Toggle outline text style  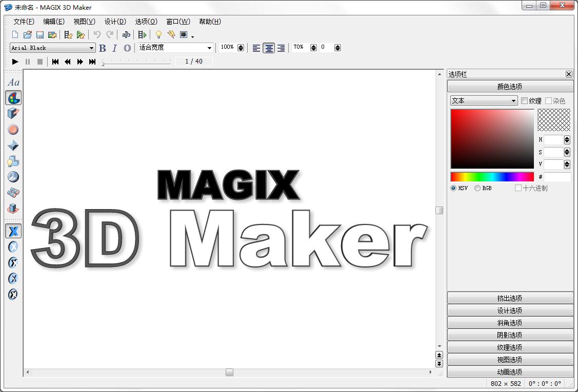click(127, 48)
